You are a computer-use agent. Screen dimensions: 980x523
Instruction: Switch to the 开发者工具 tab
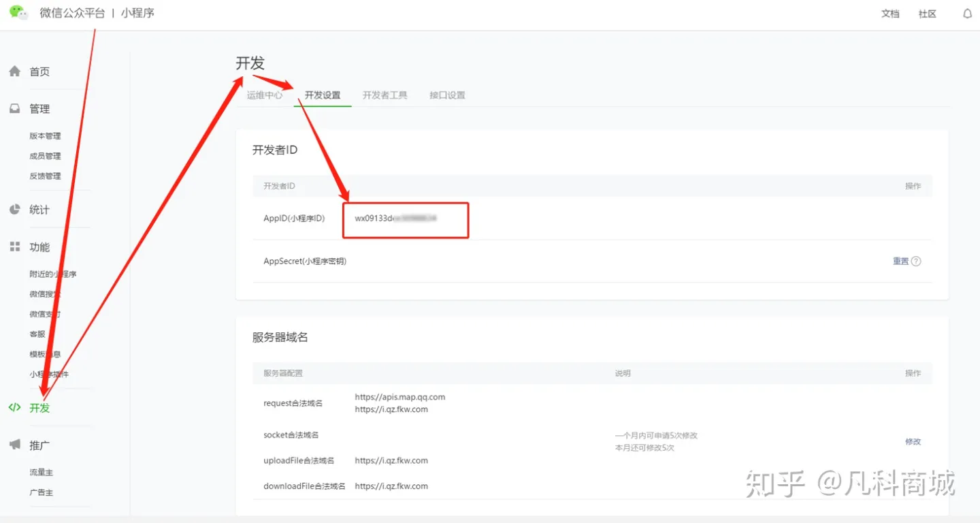click(385, 95)
